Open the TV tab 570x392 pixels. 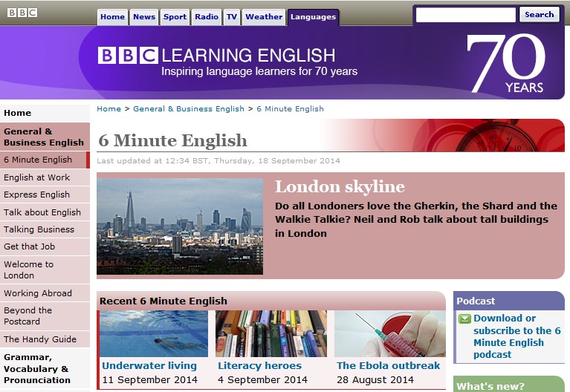232,17
